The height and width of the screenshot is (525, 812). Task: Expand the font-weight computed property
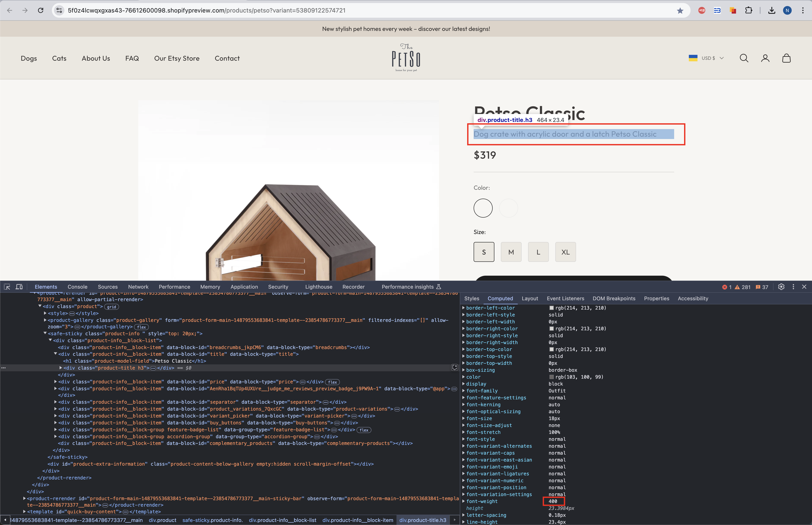(463, 501)
